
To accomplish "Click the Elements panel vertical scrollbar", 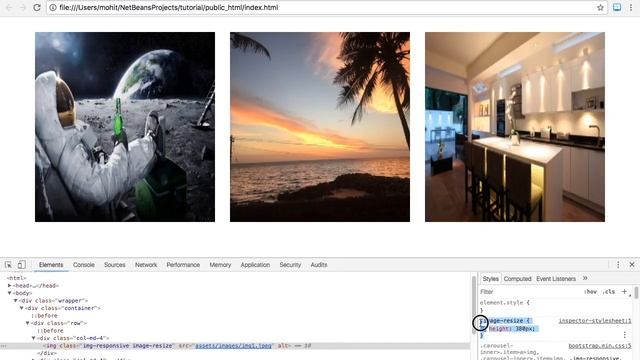I will pyautogui.click(x=473, y=305).
